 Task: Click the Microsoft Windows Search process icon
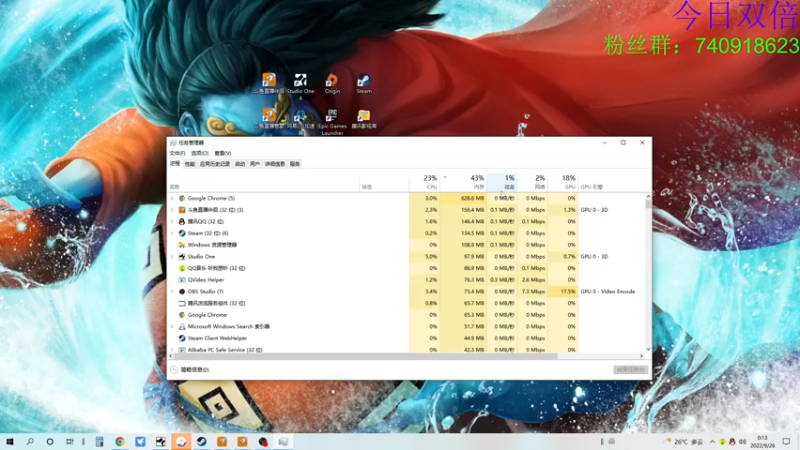182,327
